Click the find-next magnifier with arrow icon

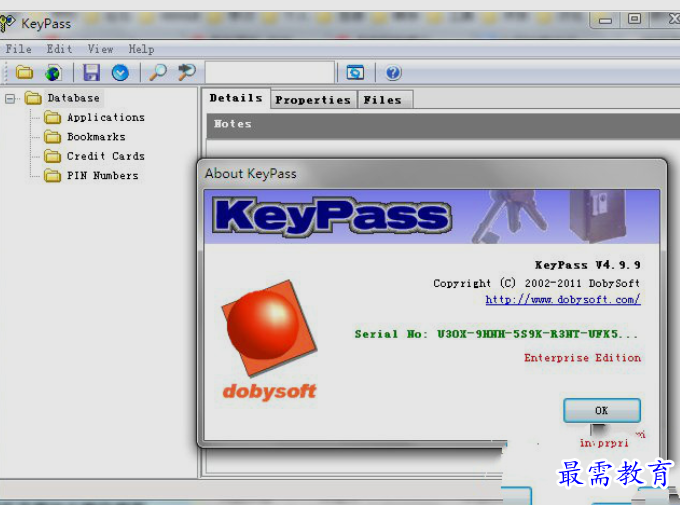click(187, 72)
